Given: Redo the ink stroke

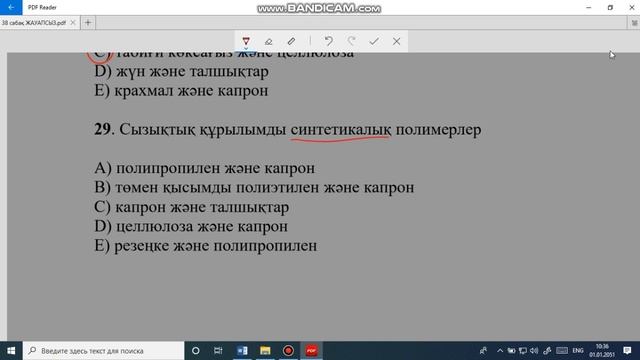Looking at the screenshot, I should click(x=351, y=41).
